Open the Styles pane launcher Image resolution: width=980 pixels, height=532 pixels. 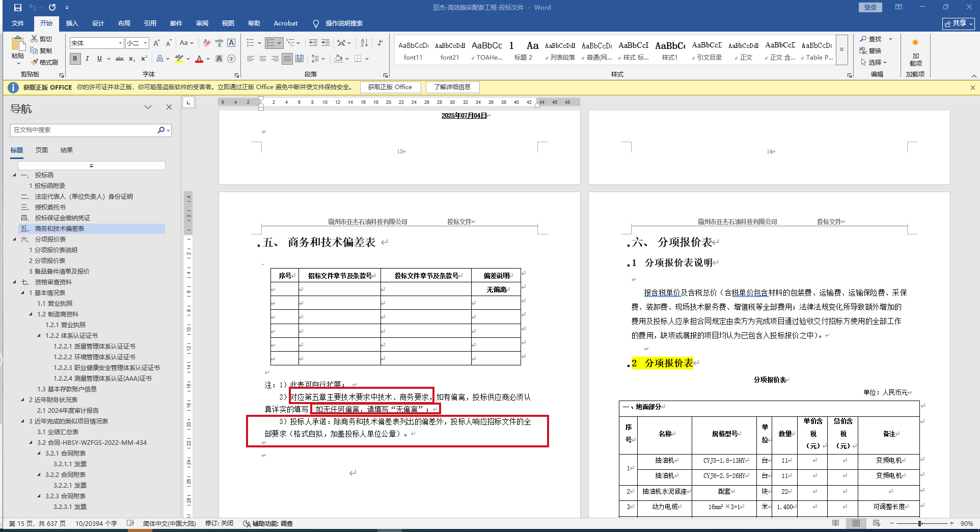(850, 75)
